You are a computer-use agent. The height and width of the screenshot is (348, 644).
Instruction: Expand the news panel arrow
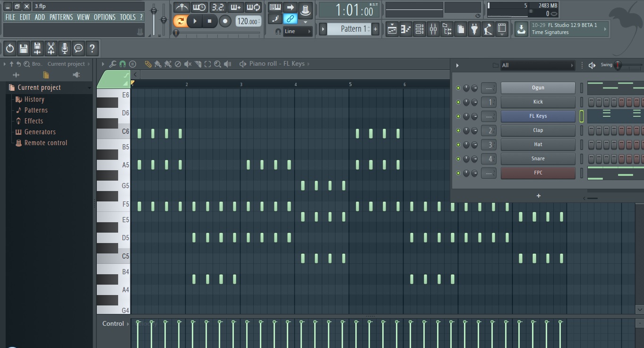606,29
